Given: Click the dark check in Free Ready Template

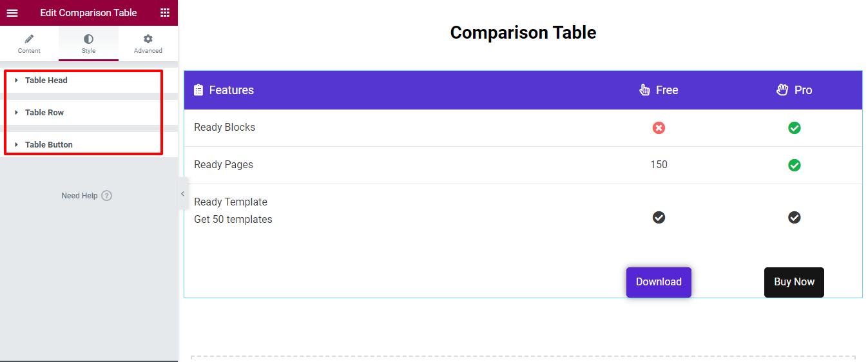Looking at the screenshot, I should pos(659,218).
